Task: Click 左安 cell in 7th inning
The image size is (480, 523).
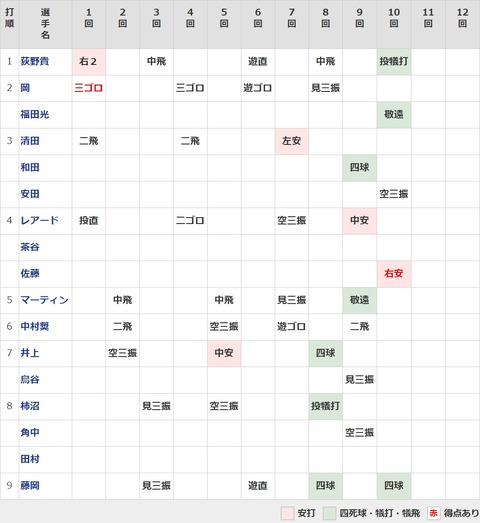Action: [x=292, y=141]
